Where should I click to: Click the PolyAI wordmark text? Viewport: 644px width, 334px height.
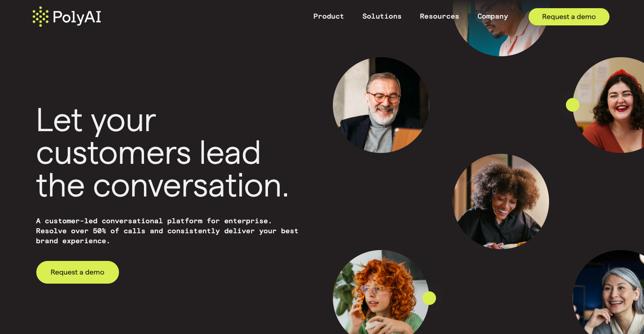coord(77,17)
